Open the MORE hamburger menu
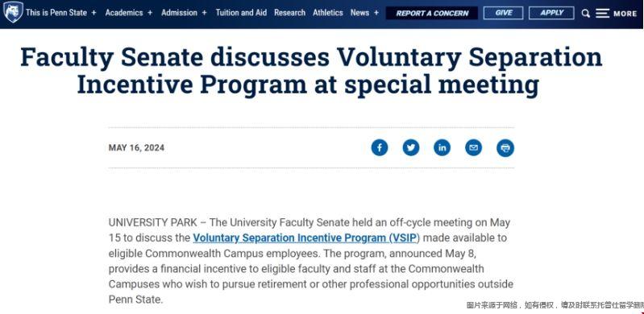The width and height of the screenshot is (644, 314). pos(616,14)
